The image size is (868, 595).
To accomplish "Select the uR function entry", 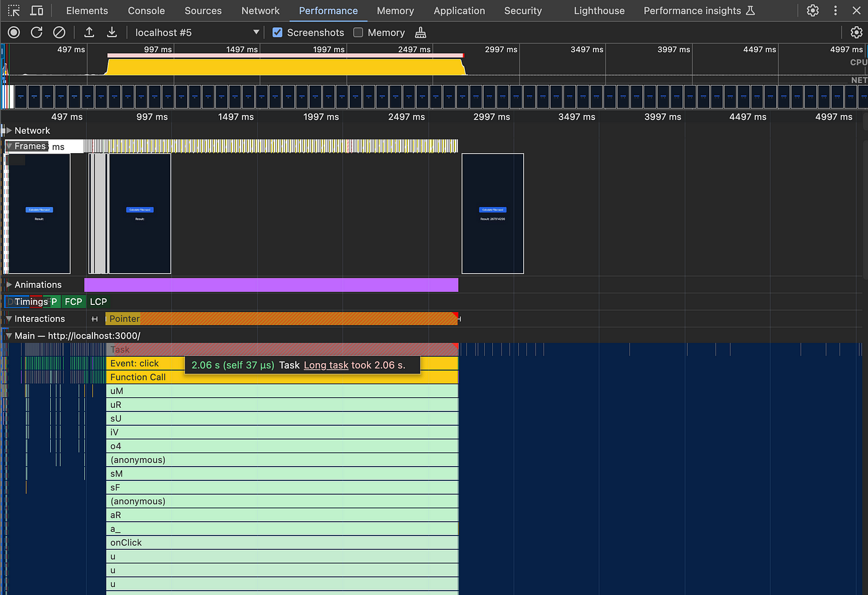I will [282, 405].
